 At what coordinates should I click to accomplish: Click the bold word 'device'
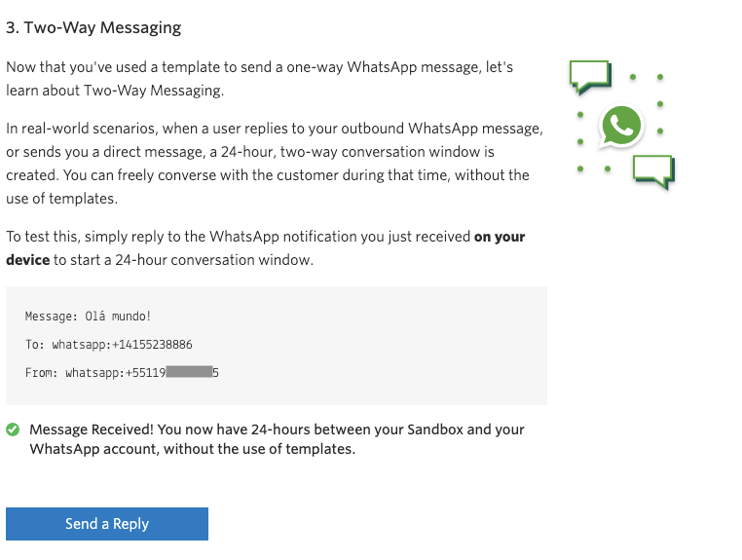coord(28,260)
